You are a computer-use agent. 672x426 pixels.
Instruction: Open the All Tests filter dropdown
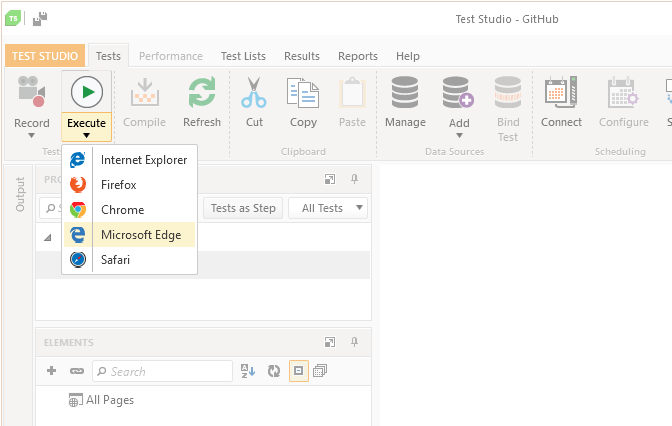328,208
